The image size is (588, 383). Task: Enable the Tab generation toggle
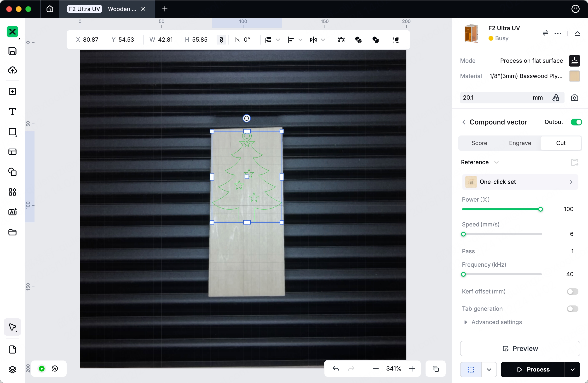click(572, 309)
